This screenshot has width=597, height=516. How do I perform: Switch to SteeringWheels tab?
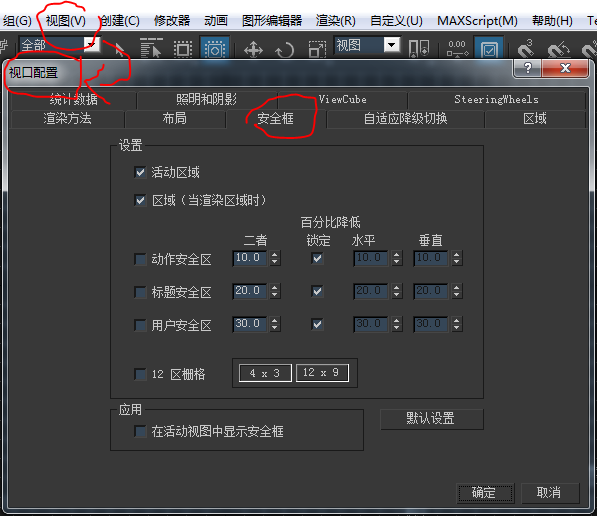click(x=496, y=100)
